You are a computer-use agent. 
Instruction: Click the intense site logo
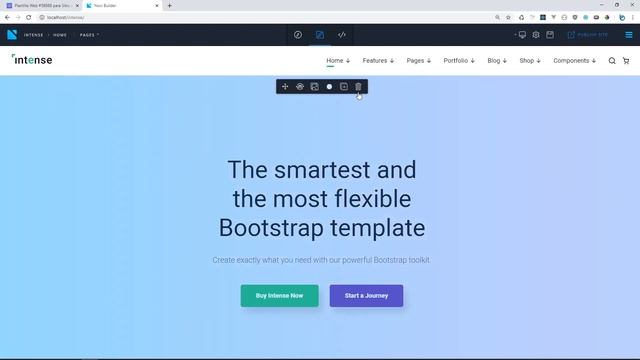[32, 60]
